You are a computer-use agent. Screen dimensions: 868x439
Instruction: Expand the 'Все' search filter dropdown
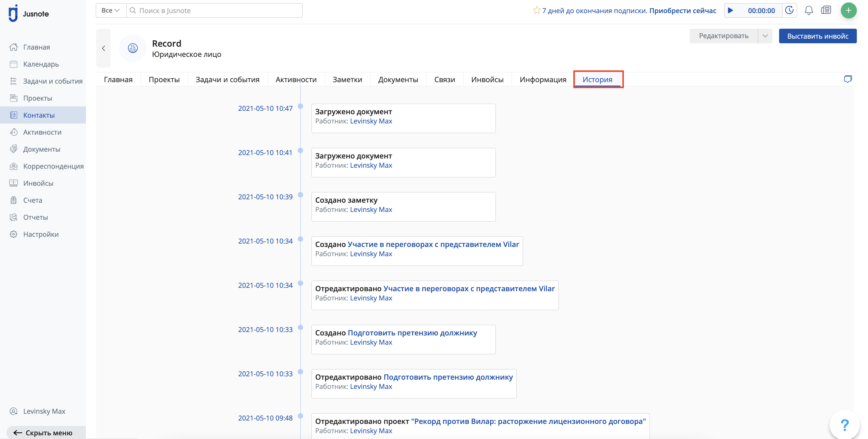pos(111,10)
